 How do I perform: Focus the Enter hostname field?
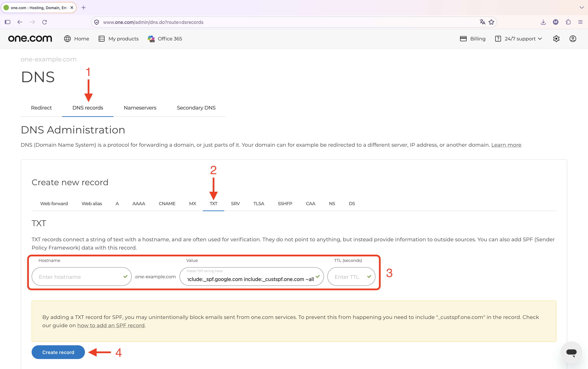(81, 276)
